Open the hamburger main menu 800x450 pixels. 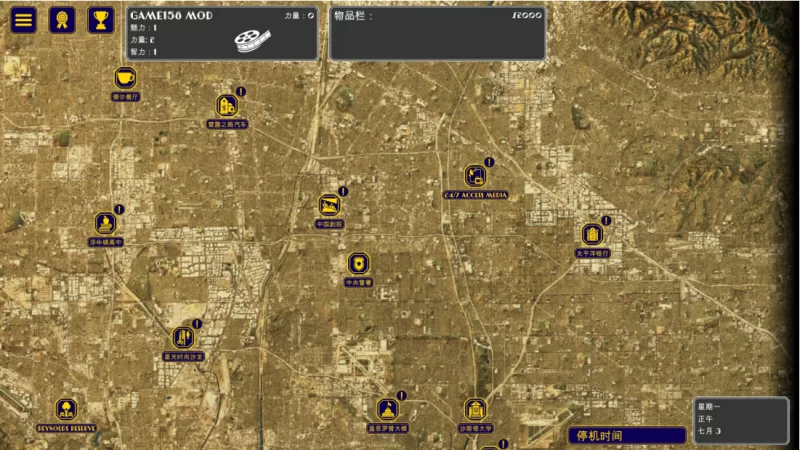point(23,20)
